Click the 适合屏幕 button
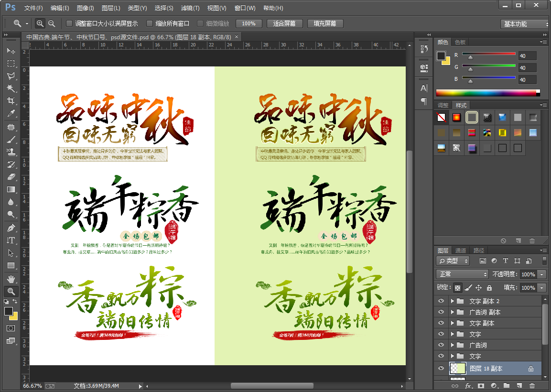551x392 pixels. [284, 23]
